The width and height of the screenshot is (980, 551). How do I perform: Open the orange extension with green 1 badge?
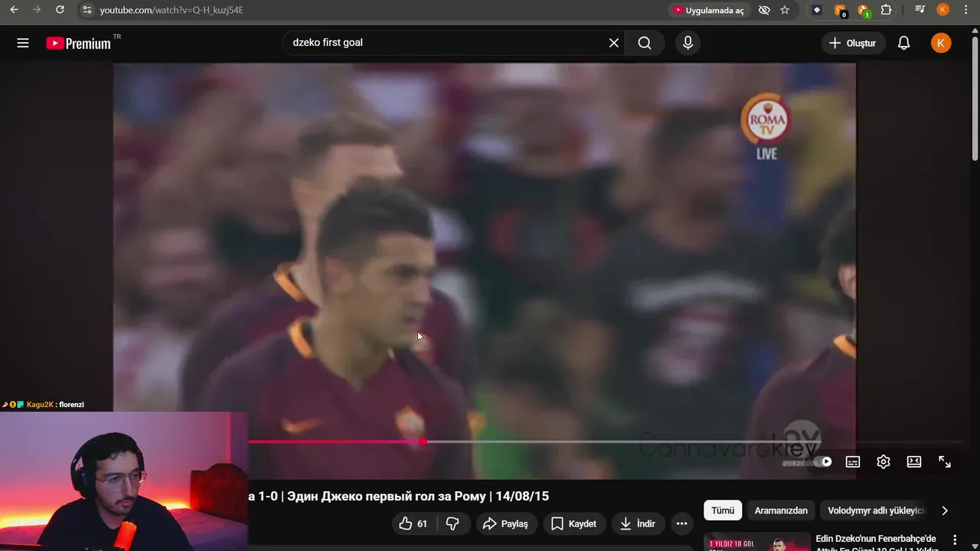tap(863, 10)
